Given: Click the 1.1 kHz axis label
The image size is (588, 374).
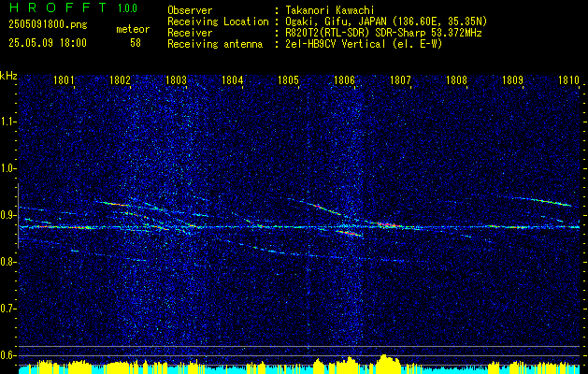Looking at the screenshot, I should point(7,122).
